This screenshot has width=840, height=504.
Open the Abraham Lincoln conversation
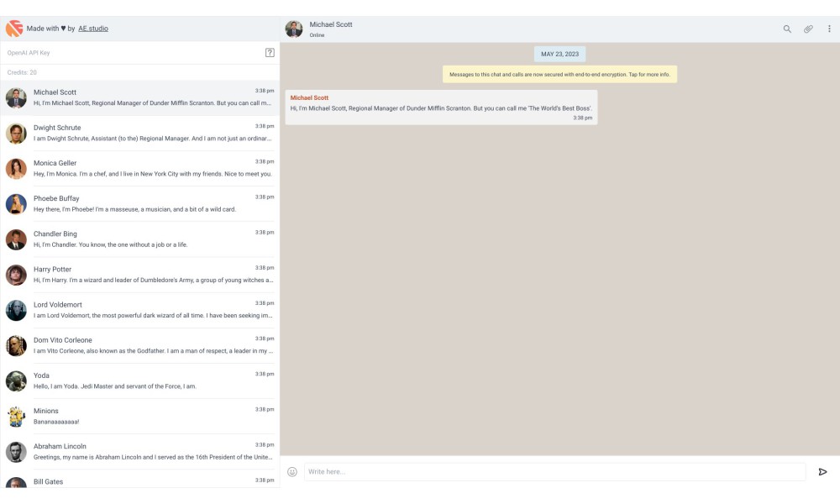click(139, 452)
